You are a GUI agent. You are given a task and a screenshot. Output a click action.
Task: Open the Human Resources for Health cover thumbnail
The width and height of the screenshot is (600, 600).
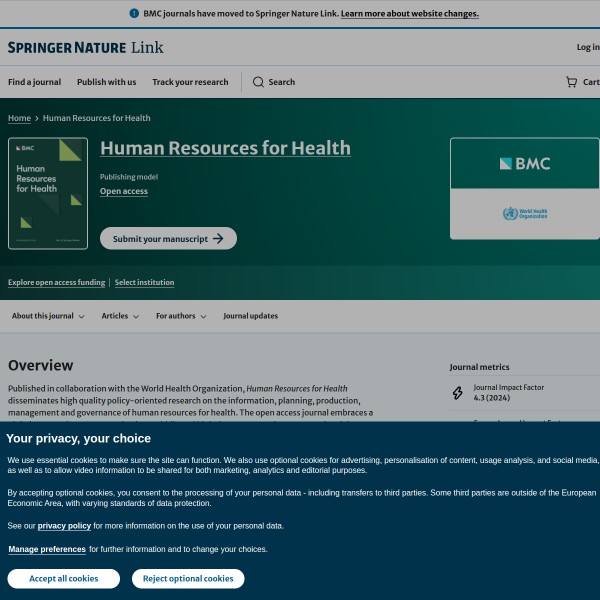[x=48, y=193]
